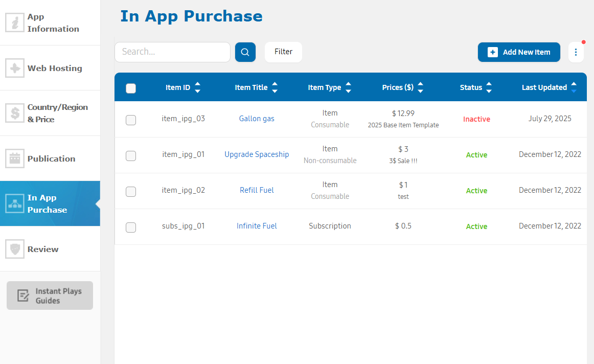Viewport: 594px width, 364px height.
Task: Click the July 29, 2025 date cell
Action: pyautogui.click(x=550, y=119)
